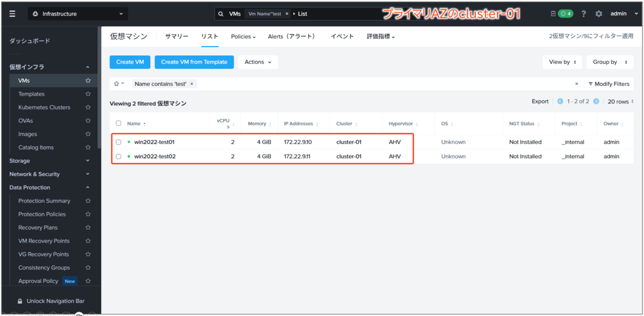Open Kubernetes Clusters in the sidebar
644x316 pixels.
pyautogui.click(x=44, y=107)
